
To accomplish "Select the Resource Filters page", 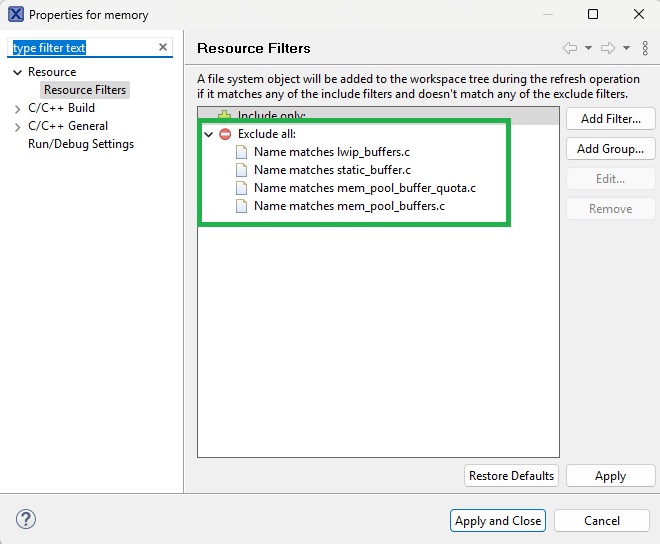I will pos(85,90).
